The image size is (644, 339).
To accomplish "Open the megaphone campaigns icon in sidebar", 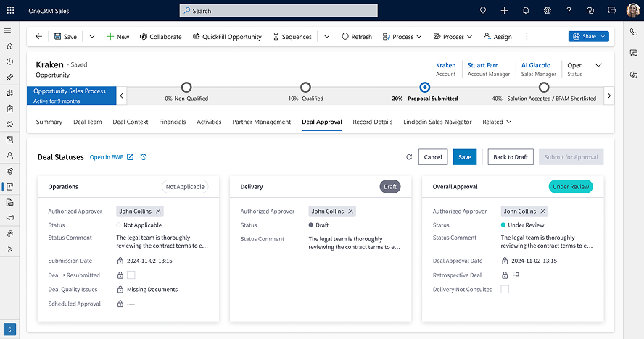I will 10,218.
